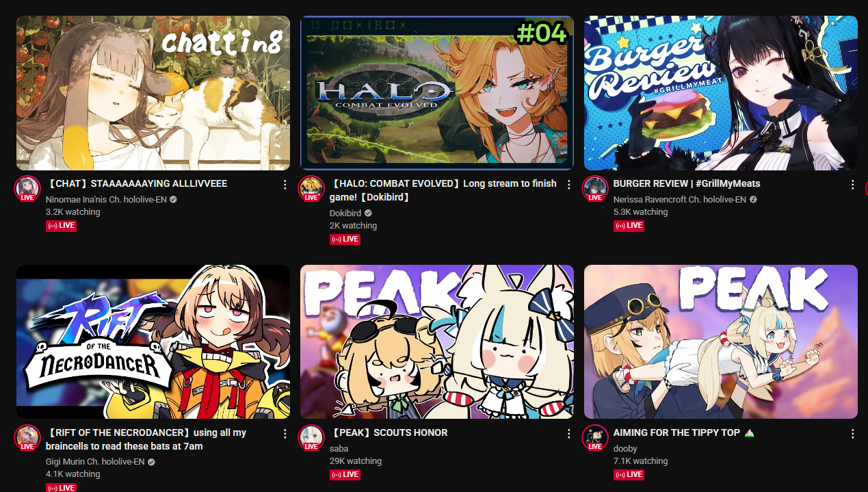Open Gigi Murin channel avatar
This screenshot has height=492, width=868.
pos(27,437)
